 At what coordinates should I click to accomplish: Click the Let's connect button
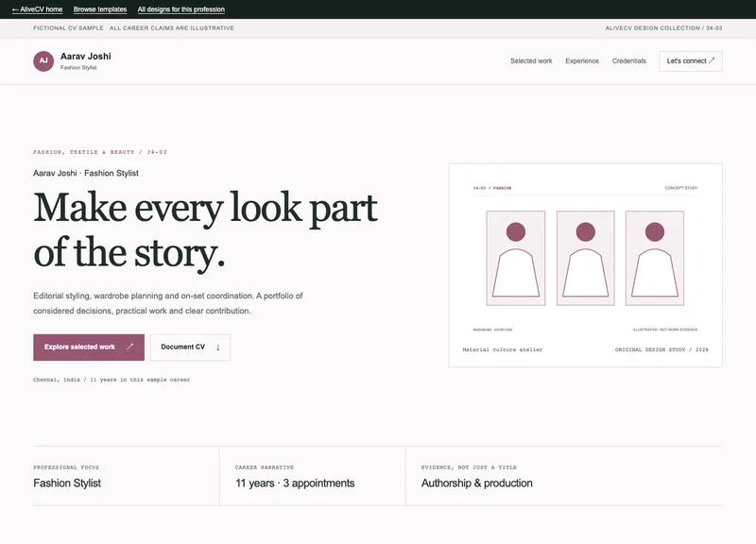(x=691, y=61)
